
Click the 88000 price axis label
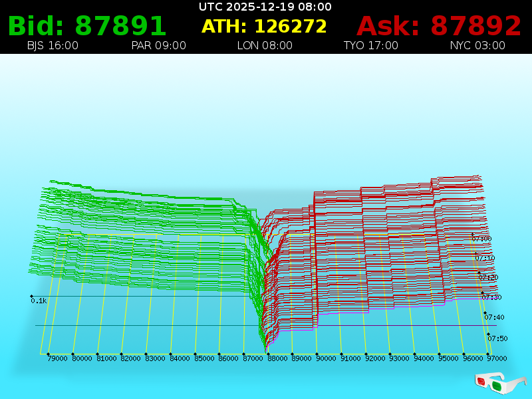[x=277, y=358]
